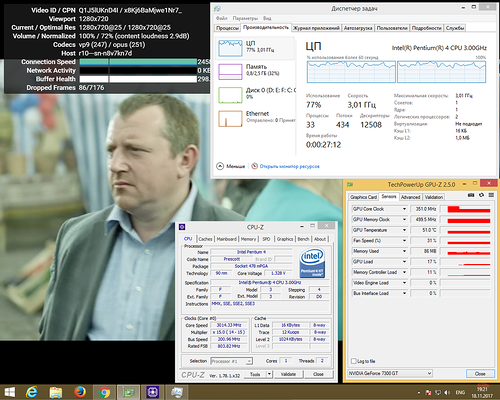Switch to Task Manager taskbar icon
Image resolution: width=500 pixels, height=400 pixels.
coord(177,392)
